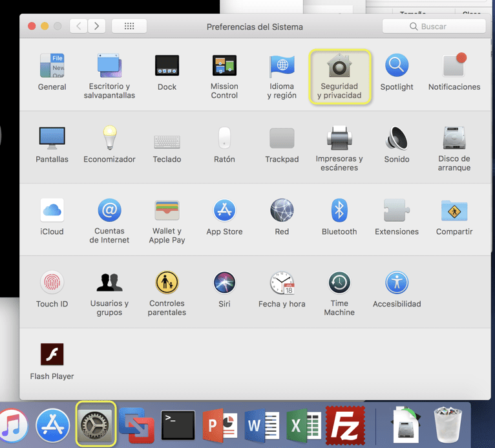
Task: Open Teclado keyboard preferences
Action: pyautogui.click(x=167, y=149)
